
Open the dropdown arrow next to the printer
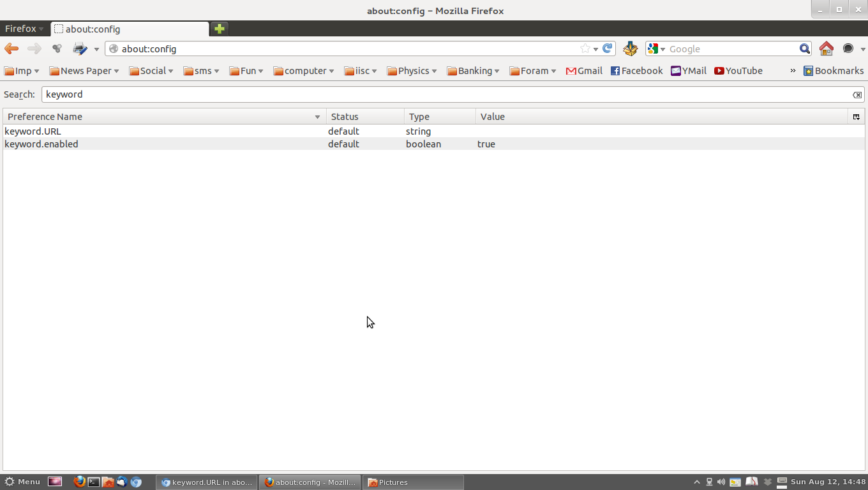[96, 49]
